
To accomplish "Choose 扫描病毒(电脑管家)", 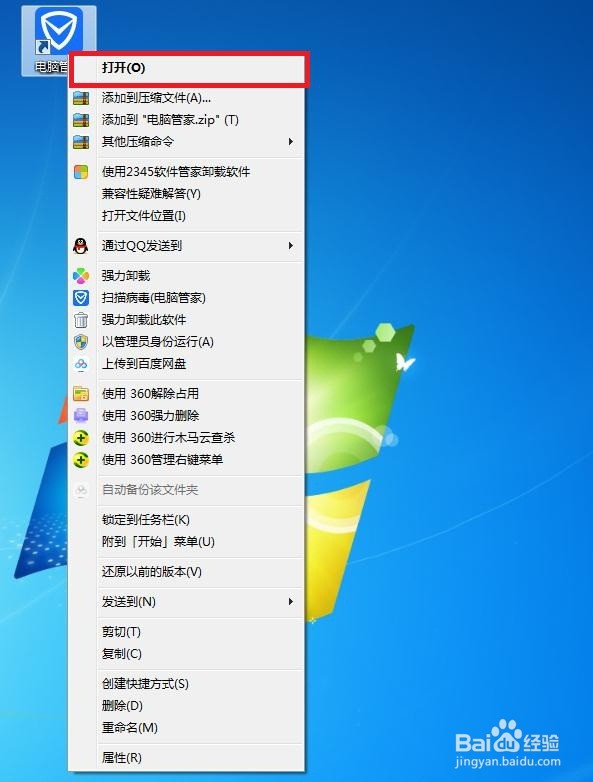I will (187, 298).
